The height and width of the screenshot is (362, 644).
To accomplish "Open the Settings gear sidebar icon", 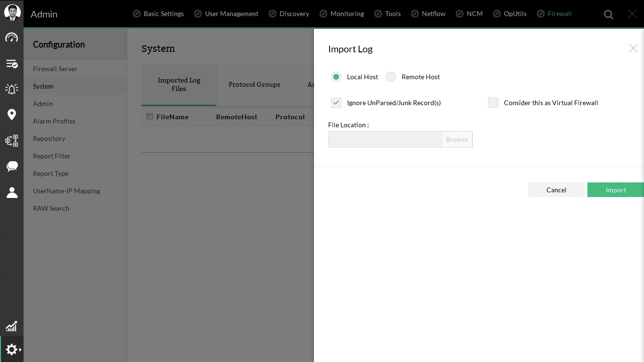I will point(12,349).
